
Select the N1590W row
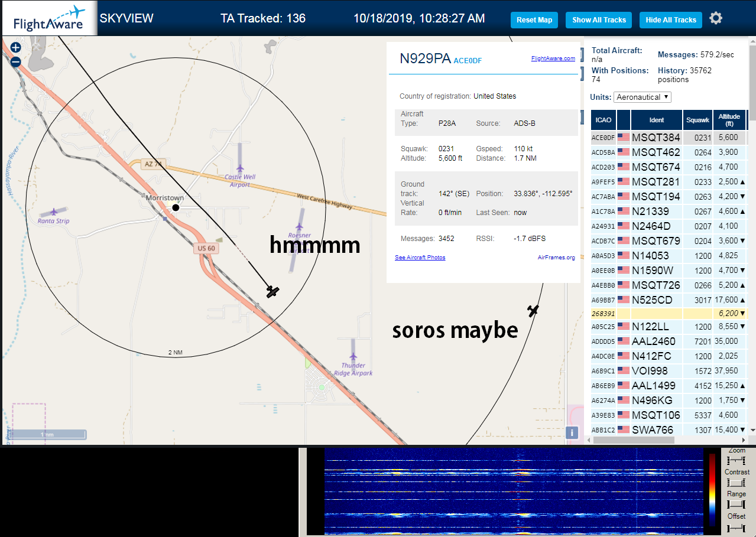pos(669,271)
